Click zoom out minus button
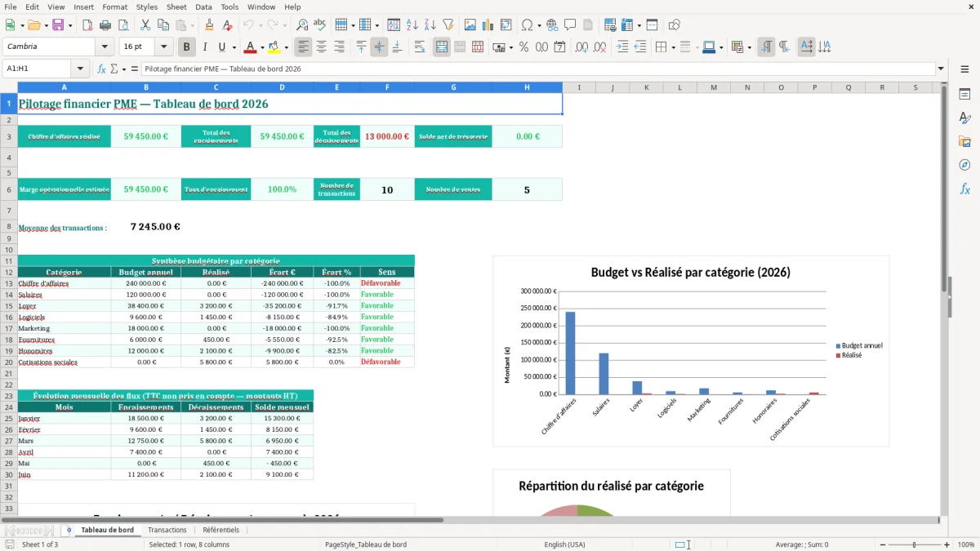This screenshot has height=551, width=980. [x=884, y=544]
